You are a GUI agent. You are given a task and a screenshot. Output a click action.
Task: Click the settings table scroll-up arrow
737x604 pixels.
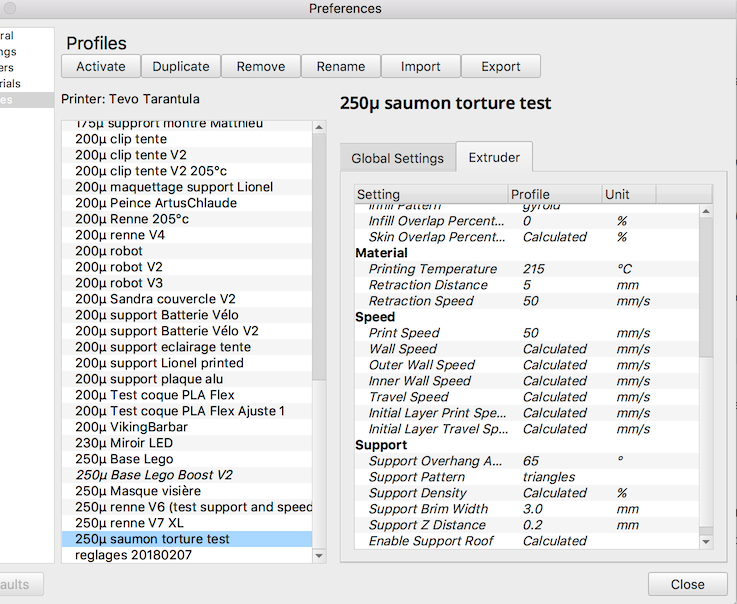[x=706, y=212]
